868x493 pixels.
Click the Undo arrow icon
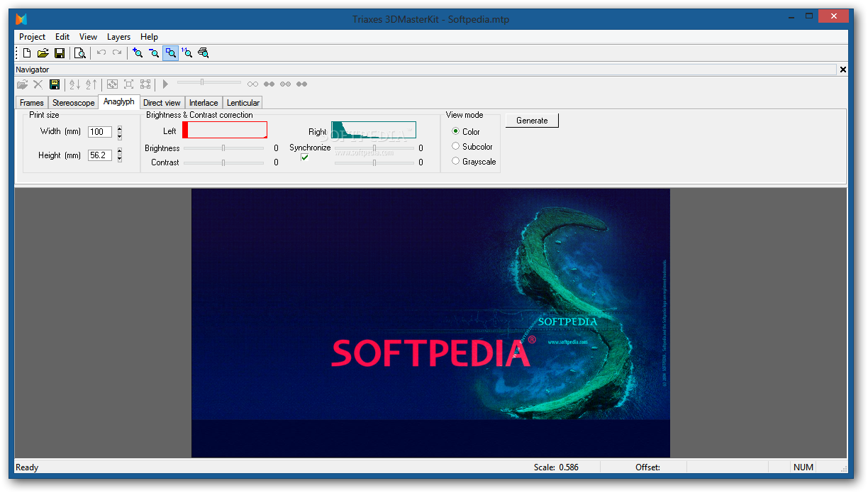coord(101,52)
